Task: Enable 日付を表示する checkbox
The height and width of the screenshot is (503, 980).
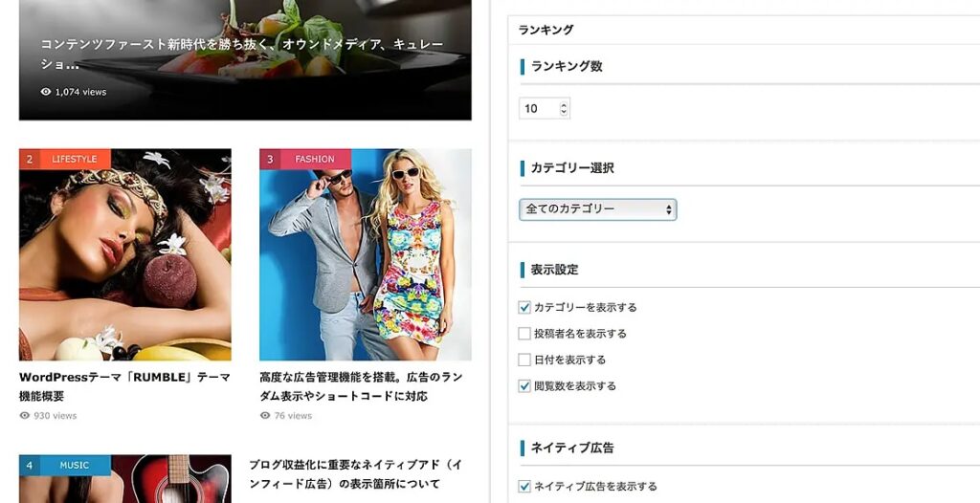Action: 524,360
